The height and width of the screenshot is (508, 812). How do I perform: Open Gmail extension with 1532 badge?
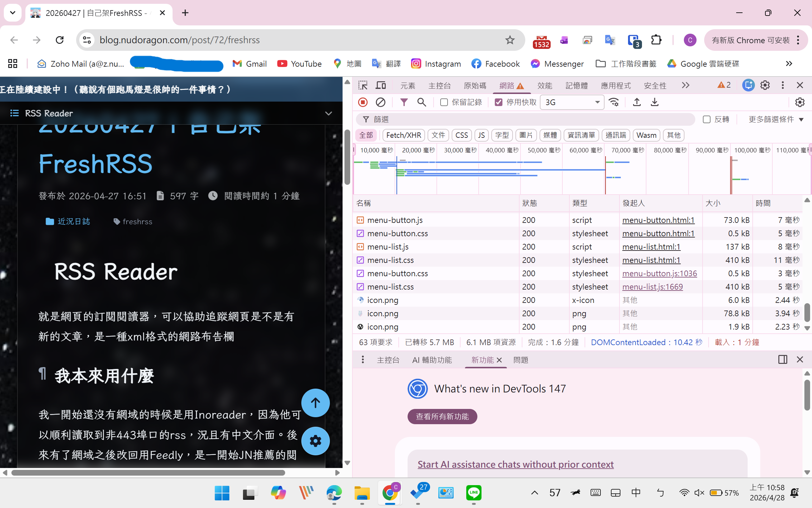pyautogui.click(x=541, y=41)
